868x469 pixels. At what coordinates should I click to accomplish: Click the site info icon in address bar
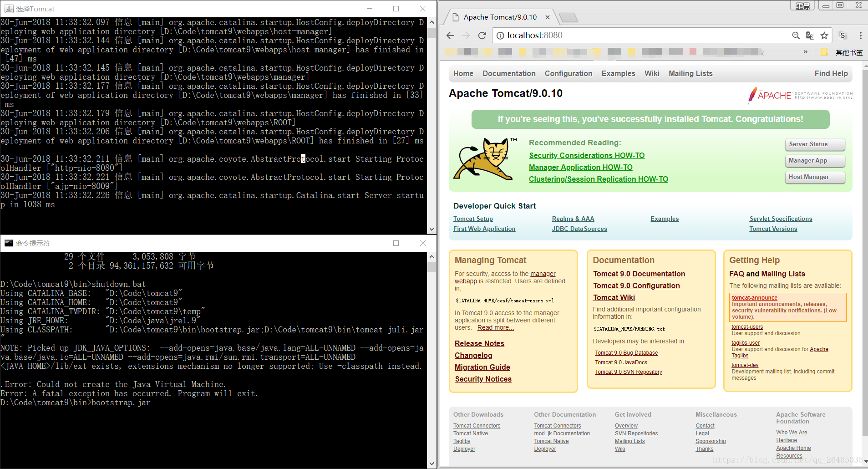pos(500,36)
